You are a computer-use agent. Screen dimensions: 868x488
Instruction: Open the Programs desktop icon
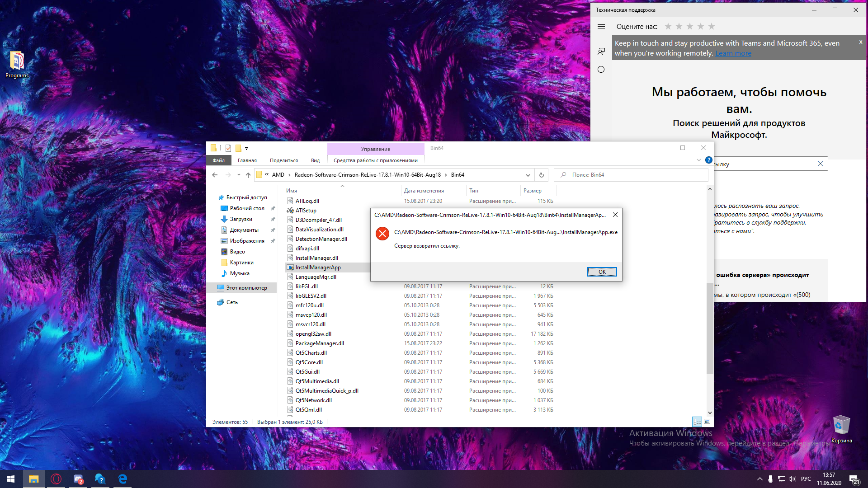(17, 65)
